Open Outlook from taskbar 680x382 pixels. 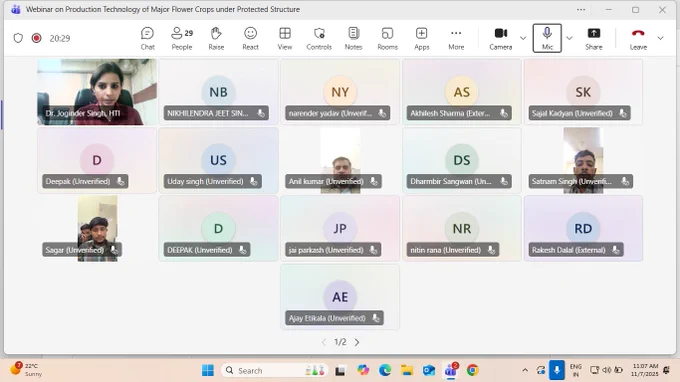tap(429, 370)
